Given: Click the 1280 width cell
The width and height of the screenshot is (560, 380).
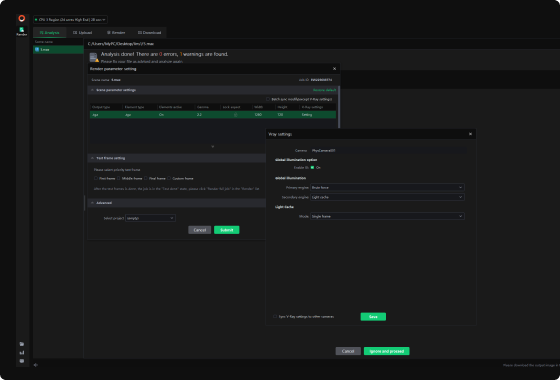Looking at the screenshot, I should pyautogui.click(x=258, y=115).
